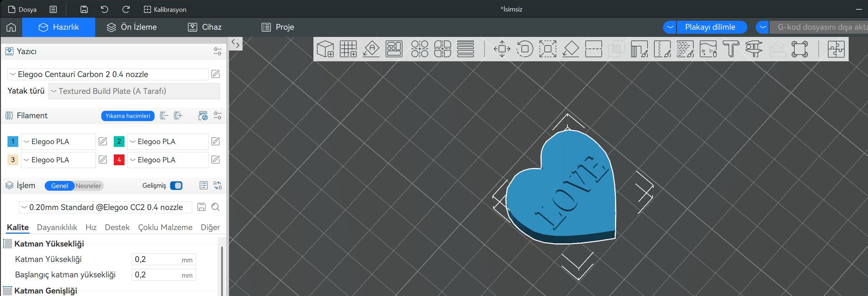Click the Arrange all objects icon
Viewport: 868px width, 296px height.
tap(394, 49)
